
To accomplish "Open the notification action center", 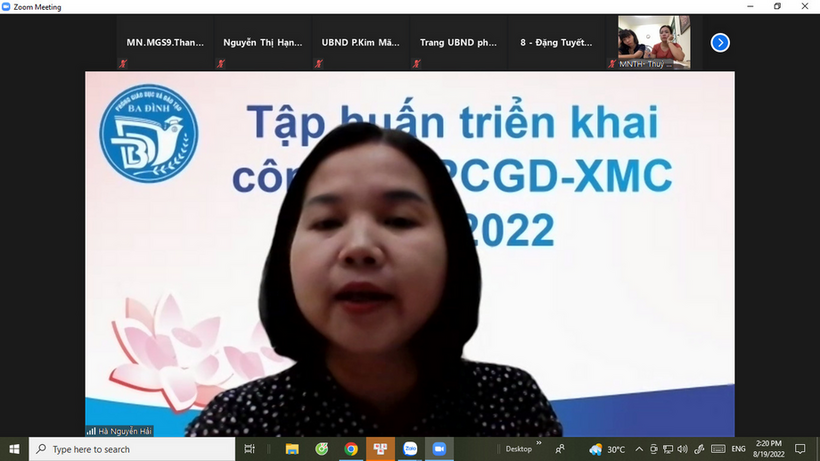I will (800, 449).
